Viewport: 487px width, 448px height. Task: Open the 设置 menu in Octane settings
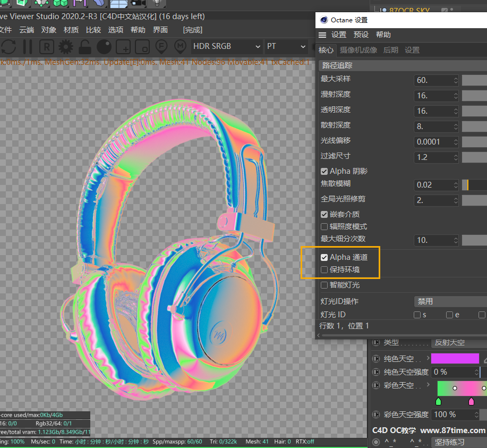[338, 35]
